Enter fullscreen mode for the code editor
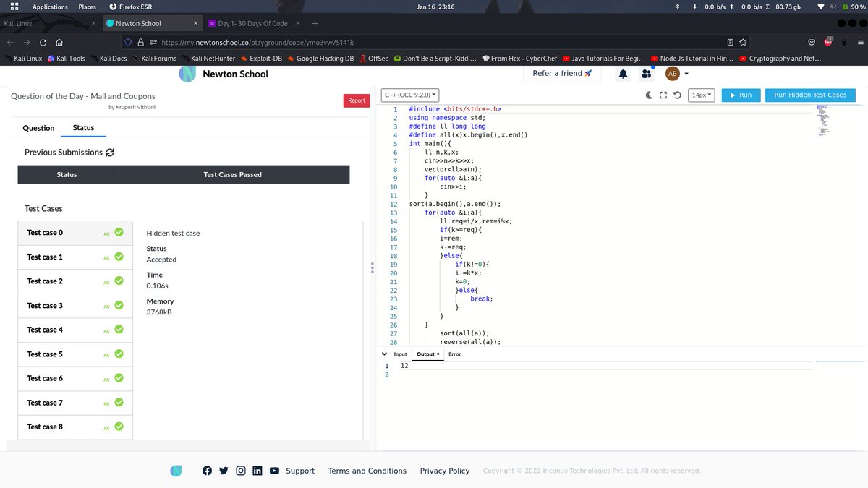This screenshot has height=488, width=868. [x=664, y=95]
